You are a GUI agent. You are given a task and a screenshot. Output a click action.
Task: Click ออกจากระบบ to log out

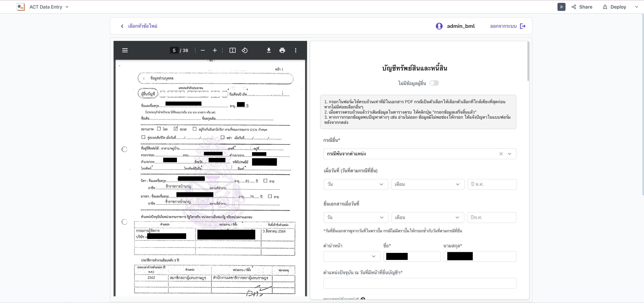click(503, 26)
